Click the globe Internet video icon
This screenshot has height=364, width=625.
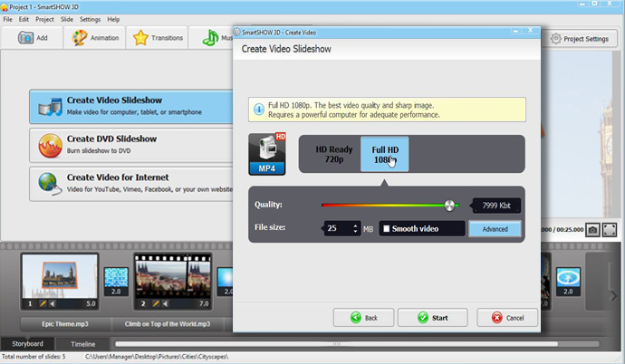tap(50, 184)
